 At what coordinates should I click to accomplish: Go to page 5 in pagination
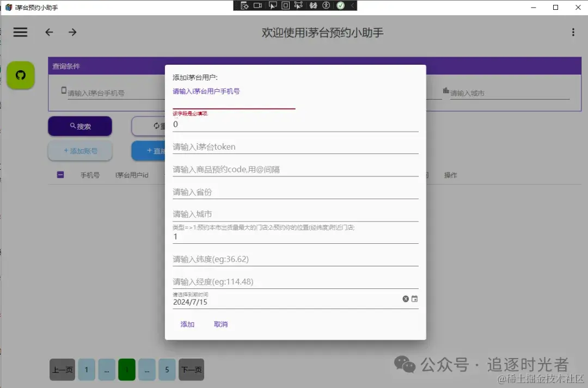(x=167, y=369)
